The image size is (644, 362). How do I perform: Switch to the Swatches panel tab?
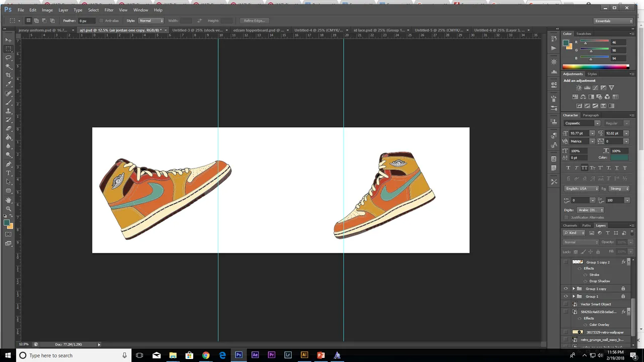coord(584,34)
